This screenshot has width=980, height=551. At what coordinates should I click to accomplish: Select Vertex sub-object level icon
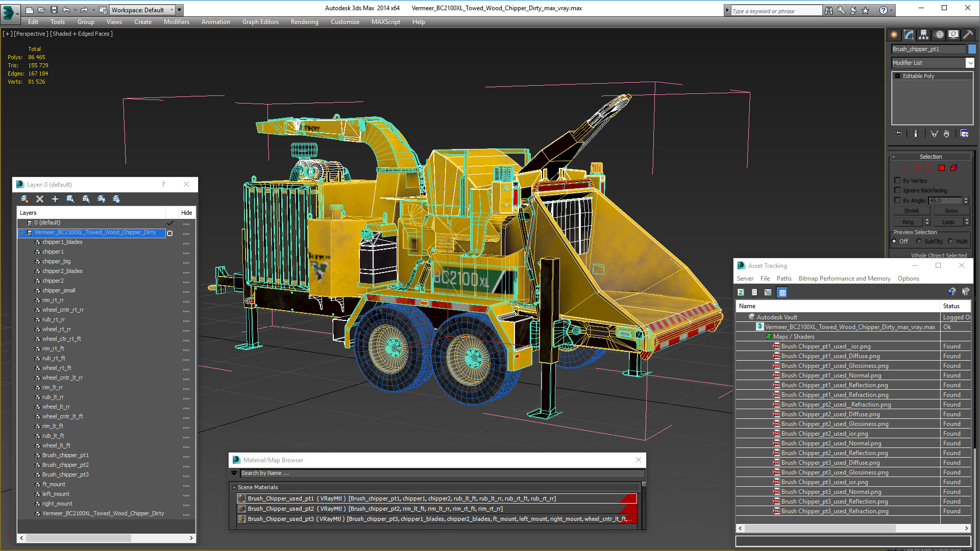pos(904,168)
